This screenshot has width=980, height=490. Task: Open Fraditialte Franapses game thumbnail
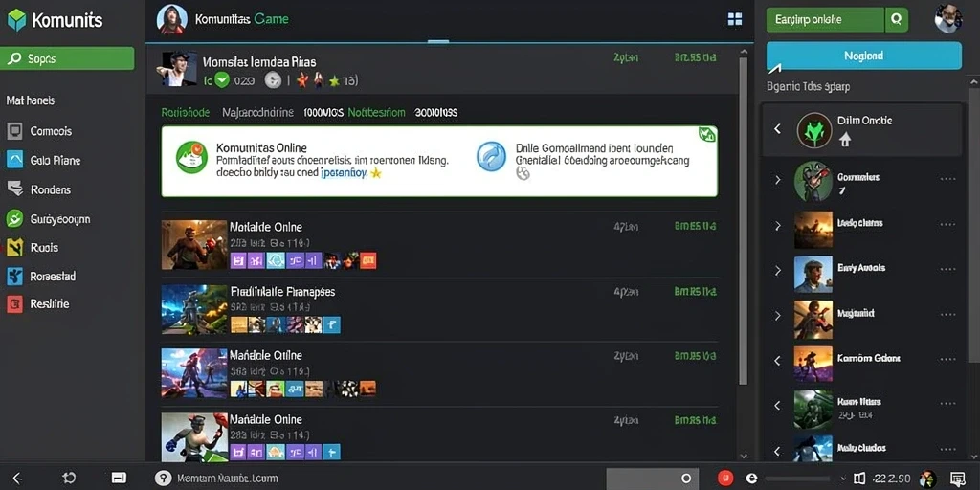tap(193, 309)
